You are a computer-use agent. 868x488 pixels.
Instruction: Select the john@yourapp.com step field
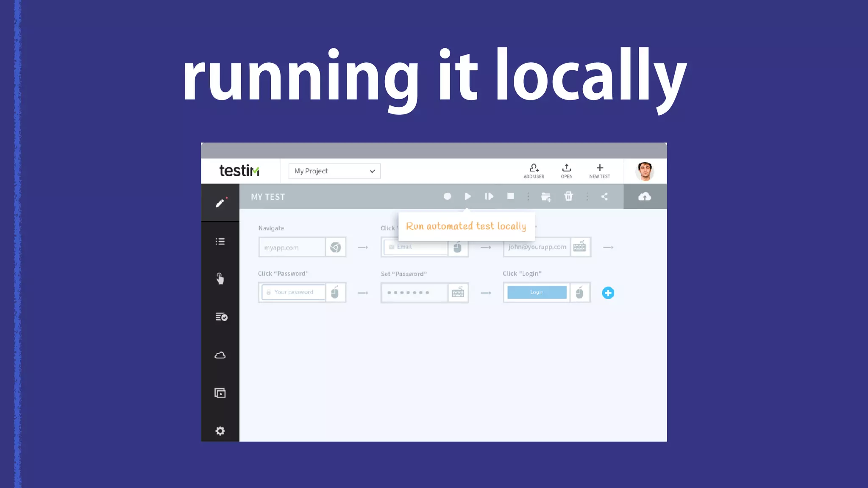537,247
